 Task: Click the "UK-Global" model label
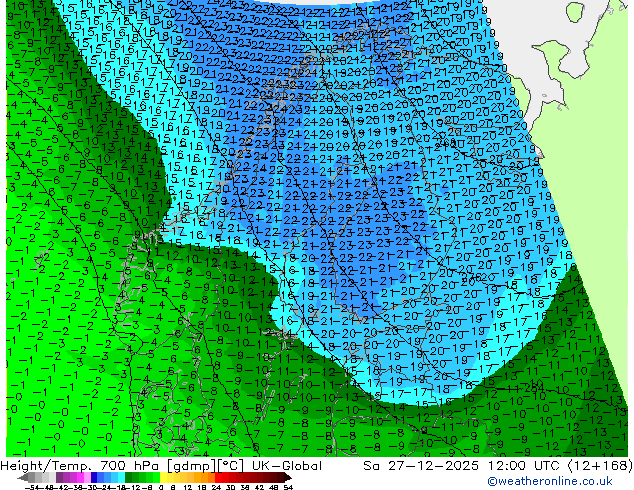click(287, 466)
